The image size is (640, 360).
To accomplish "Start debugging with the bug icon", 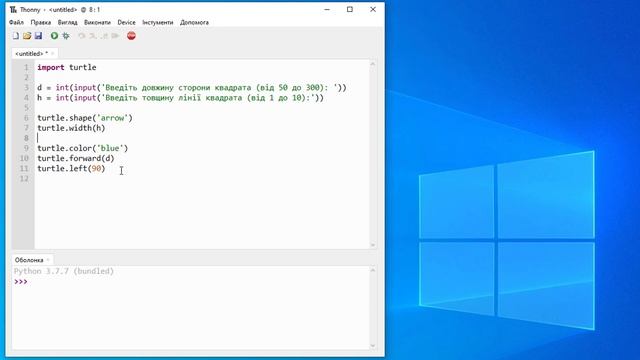I will point(66,36).
